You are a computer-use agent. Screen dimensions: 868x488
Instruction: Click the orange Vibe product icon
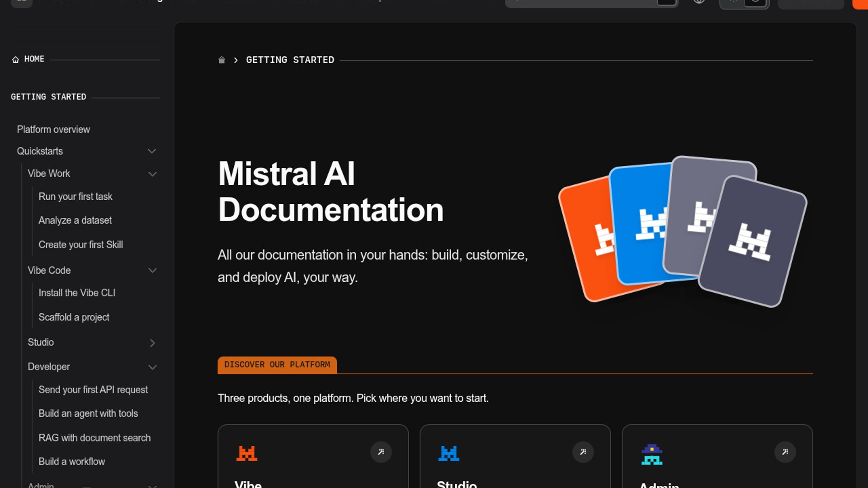coord(247,453)
